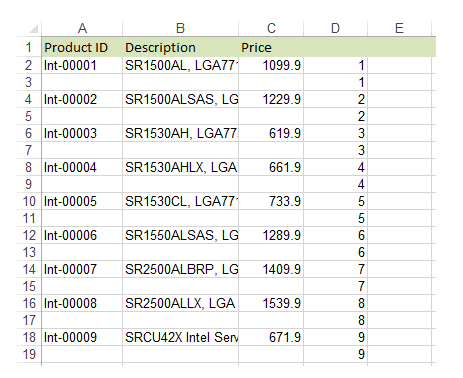
Task: Select price cell 1409.9
Action: 271,269
